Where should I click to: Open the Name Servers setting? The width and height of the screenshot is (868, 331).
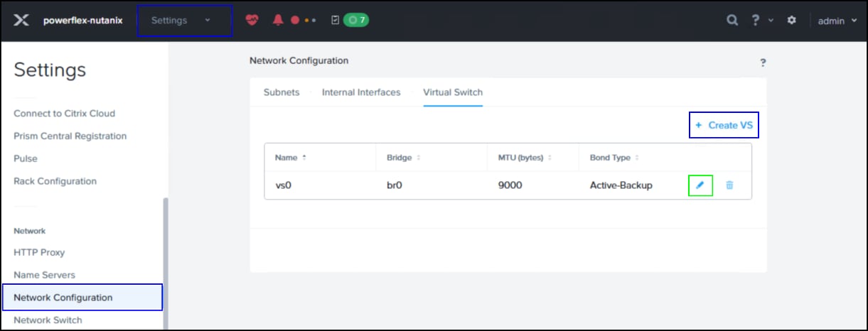pyautogui.click(x=44, y=275)
